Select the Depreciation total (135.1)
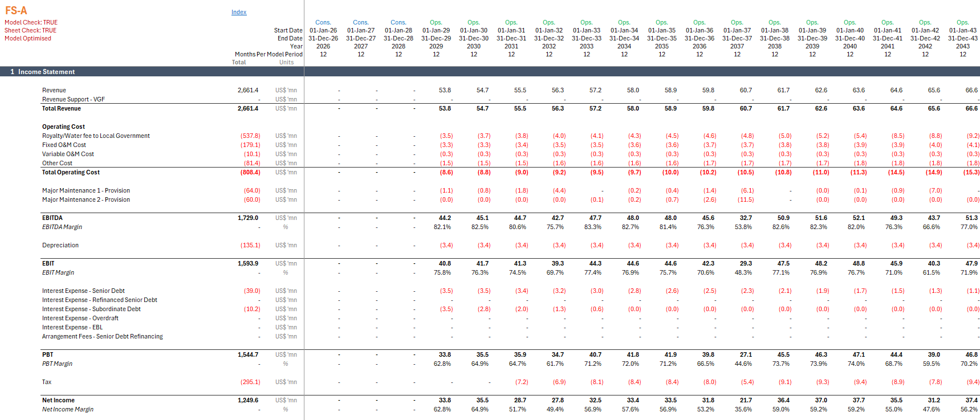Image resolution: width=980 pixels, height=420 pixels. pyautogui.click(x=250, y=245)
